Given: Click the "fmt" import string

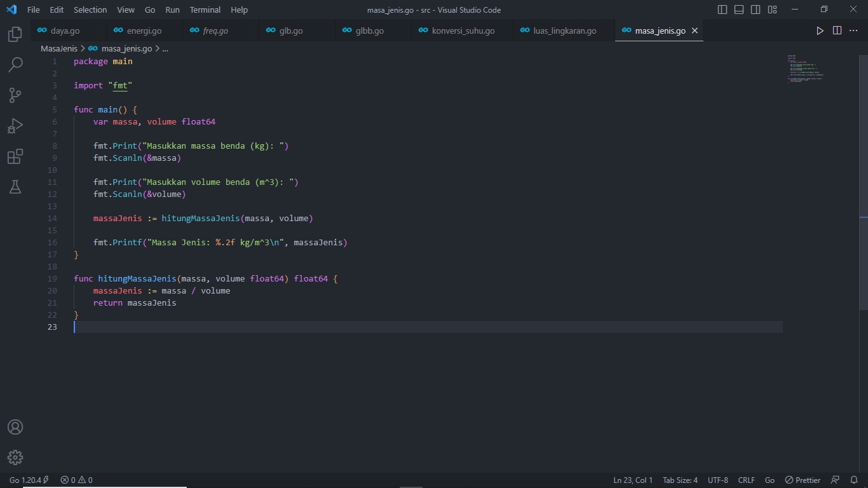Looking at the screenshot, I should pyautogui.click(x=120, y=86).
